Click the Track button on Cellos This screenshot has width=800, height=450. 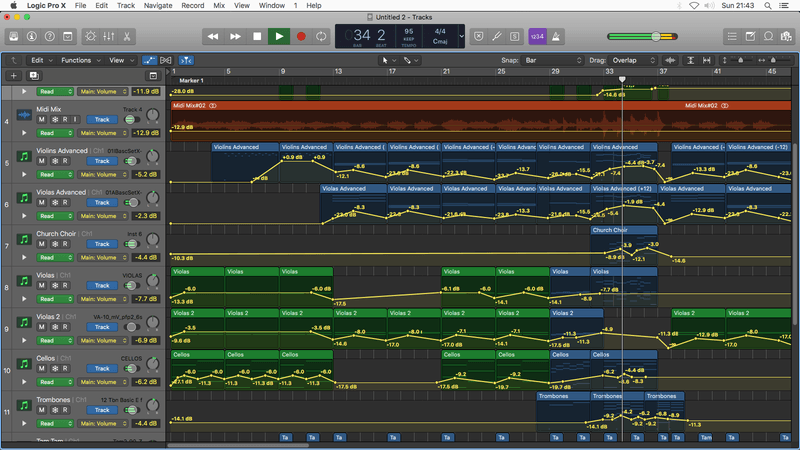(x=102, y=368)
